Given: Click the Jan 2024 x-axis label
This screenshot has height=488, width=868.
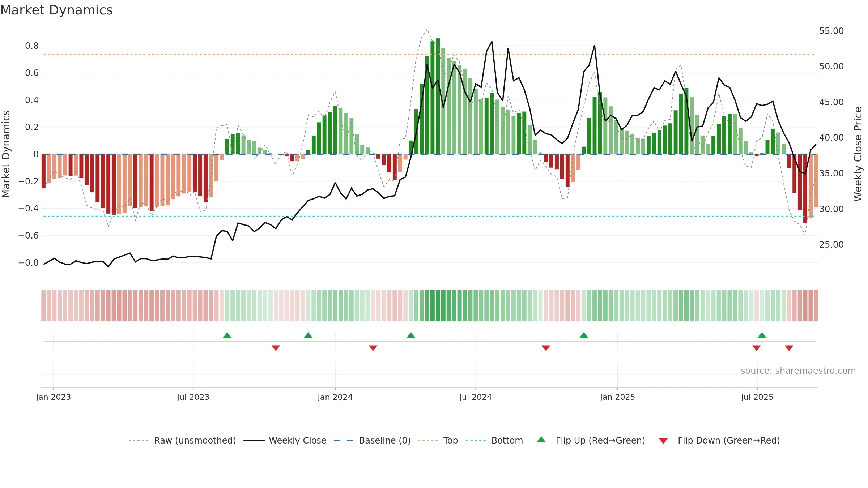Looking at the screenshot, I should [x=335, y=397].
